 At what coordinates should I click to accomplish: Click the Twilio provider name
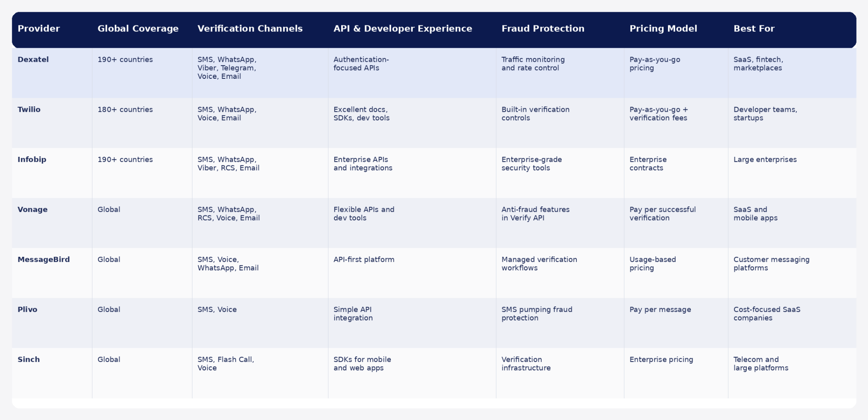click(x=29, y=109)
